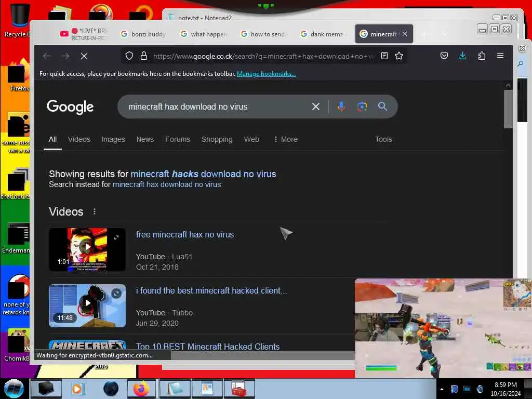Clear the Google search box text
The width and height of the screenshot is (532, 399).
[x=316, y=107]
